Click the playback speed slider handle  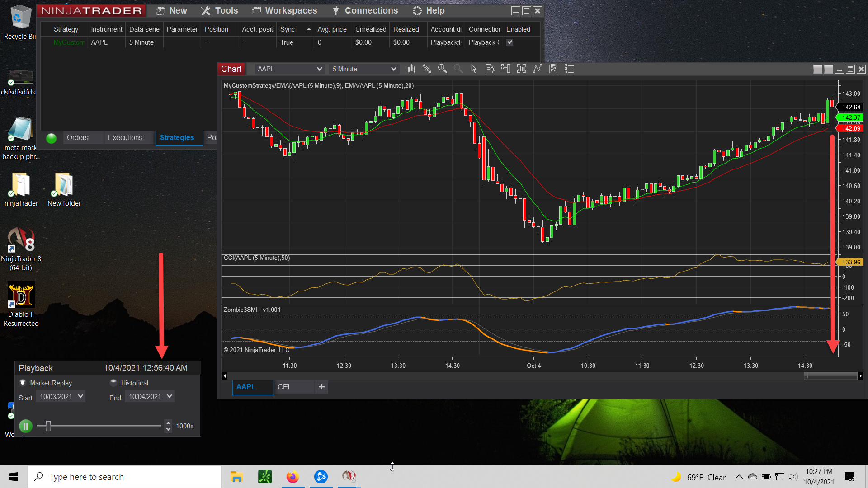click(x=48, y=426)
